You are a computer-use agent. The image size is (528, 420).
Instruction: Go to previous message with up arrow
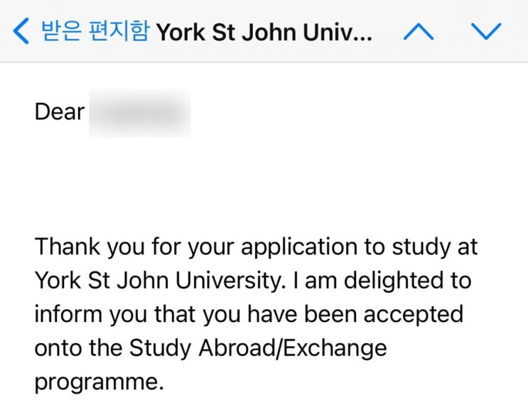[418, 32]
